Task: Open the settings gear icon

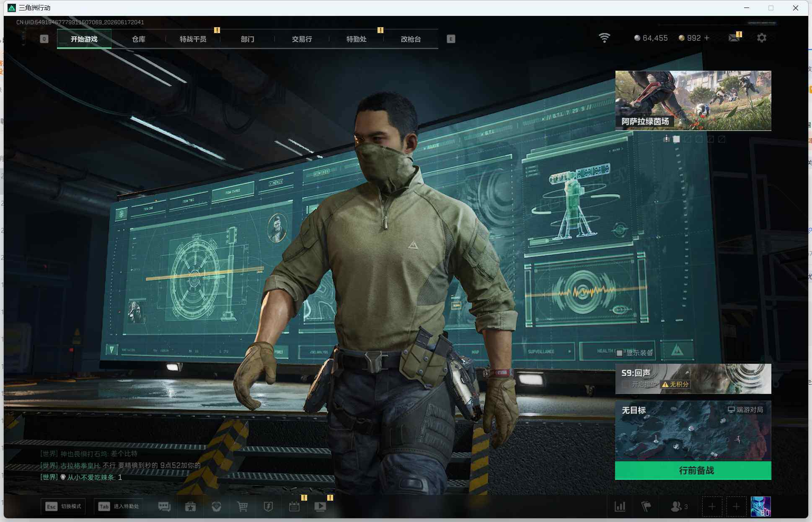Action: tap(762, 38)
